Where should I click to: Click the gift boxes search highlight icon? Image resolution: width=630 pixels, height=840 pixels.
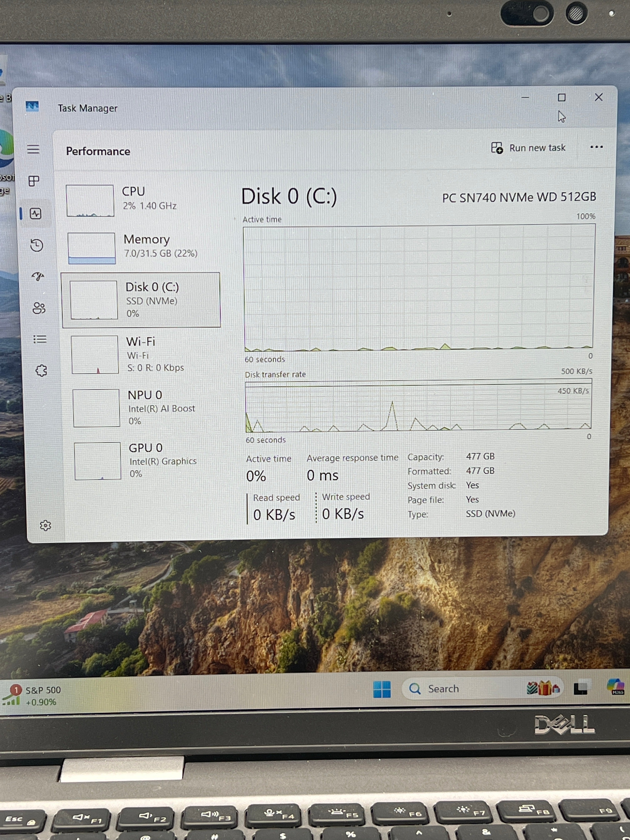[x=543, y=688]
